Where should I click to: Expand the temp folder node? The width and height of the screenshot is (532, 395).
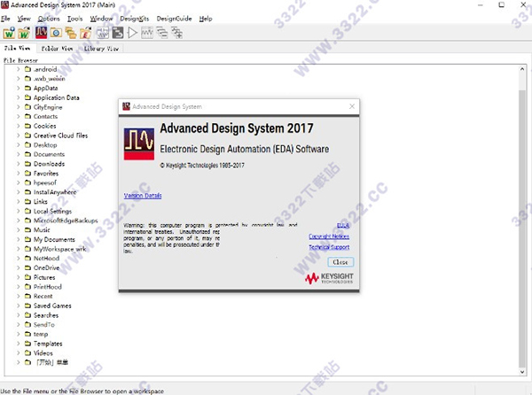tap(19, 334)
